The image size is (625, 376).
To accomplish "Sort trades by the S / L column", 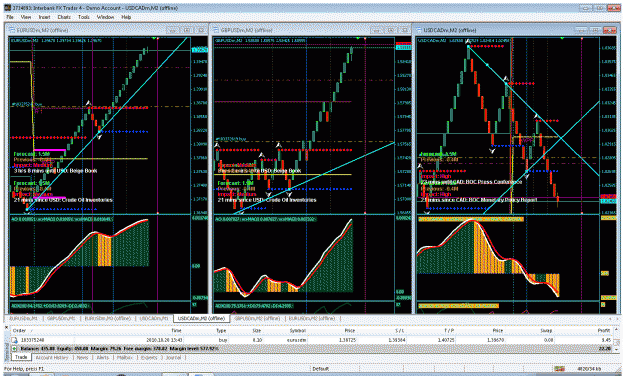I will click(400, 331).
